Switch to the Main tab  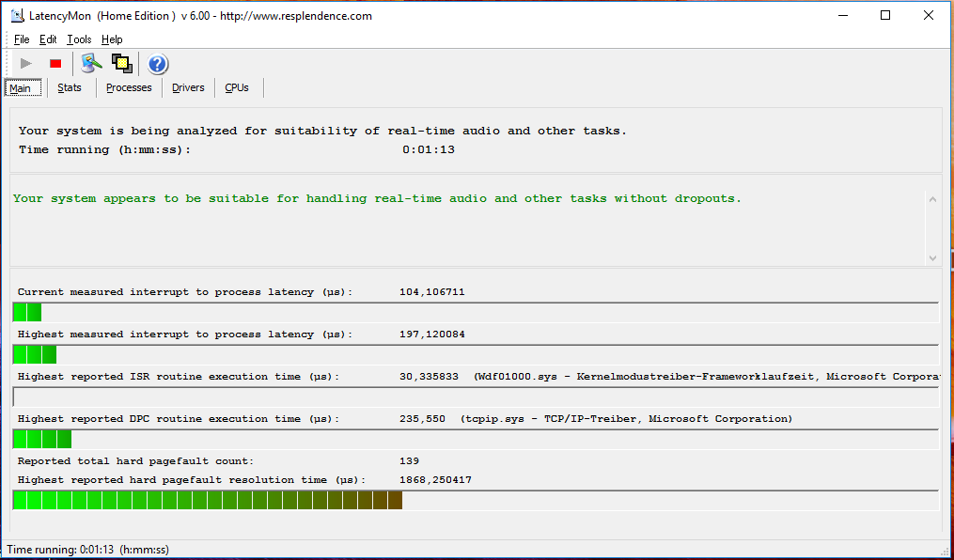(x=23, y=87)
